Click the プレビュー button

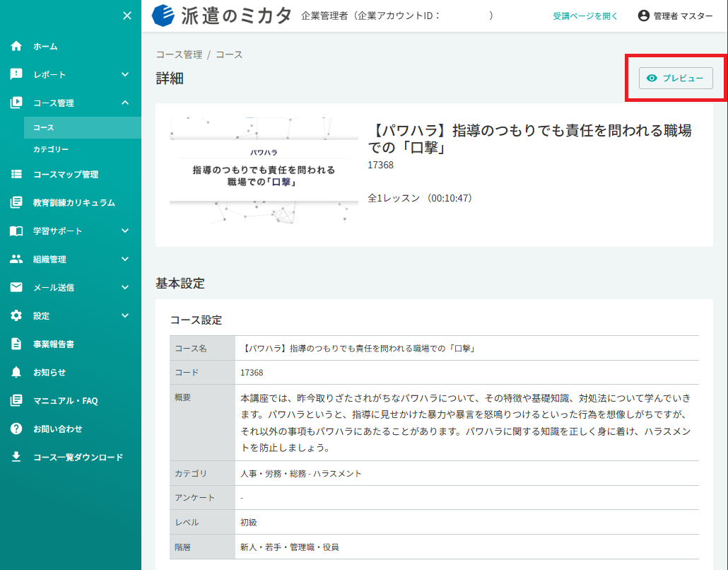[x=676, y=78]
